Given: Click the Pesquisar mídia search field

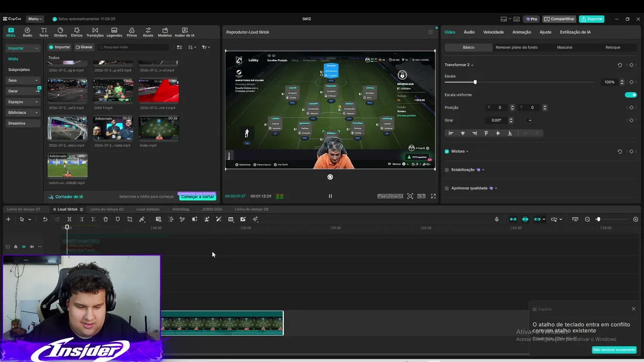Looking at the screenshot, I should pyautogui.click(x=134, y=47).
